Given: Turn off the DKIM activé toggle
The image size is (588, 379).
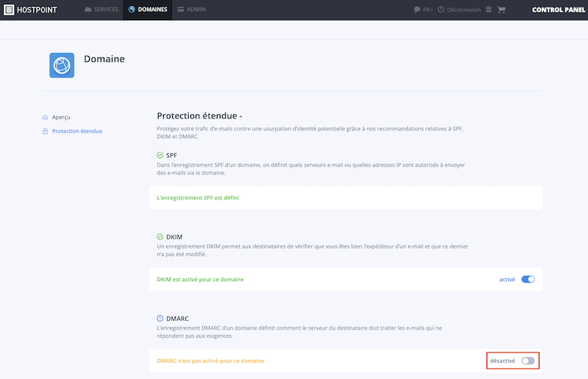Looking at the screenshot, I should click(x=528, y=279).
